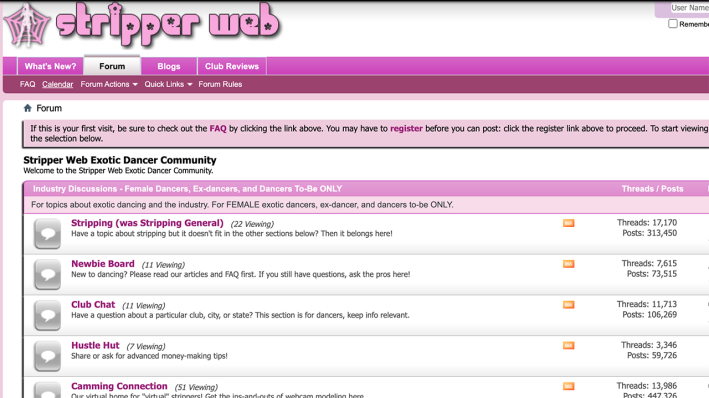Open RSS feed for Stripping forum
Viewport: 709px width, 398px height.
click(568, 223)
